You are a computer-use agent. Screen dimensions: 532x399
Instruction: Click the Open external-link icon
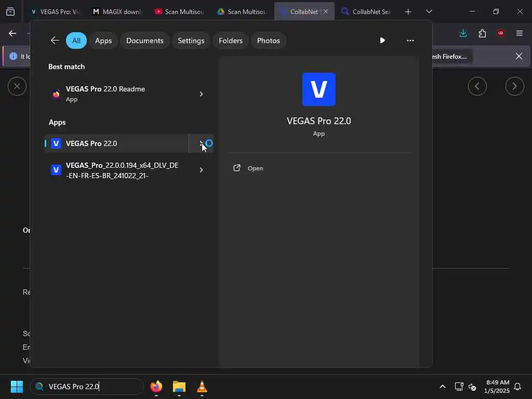tap(237, 168)
